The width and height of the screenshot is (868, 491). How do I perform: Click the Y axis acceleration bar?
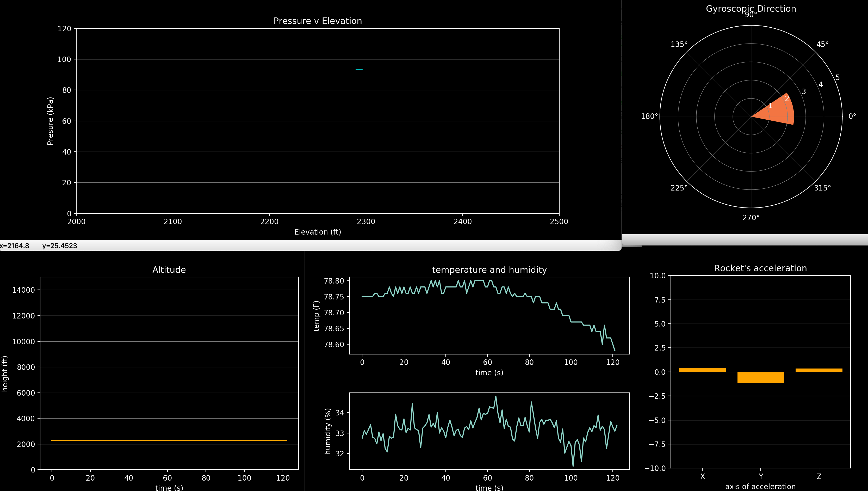coord(760,377)
